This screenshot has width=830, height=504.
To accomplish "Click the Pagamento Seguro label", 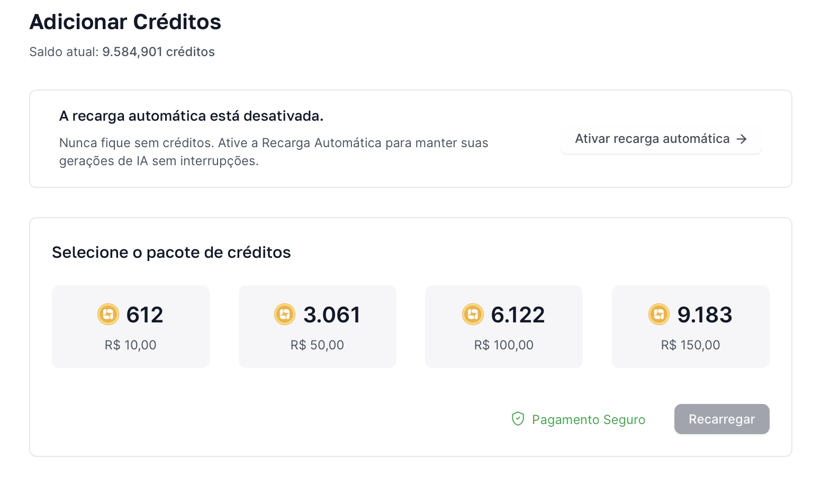I will click(588, 420).
